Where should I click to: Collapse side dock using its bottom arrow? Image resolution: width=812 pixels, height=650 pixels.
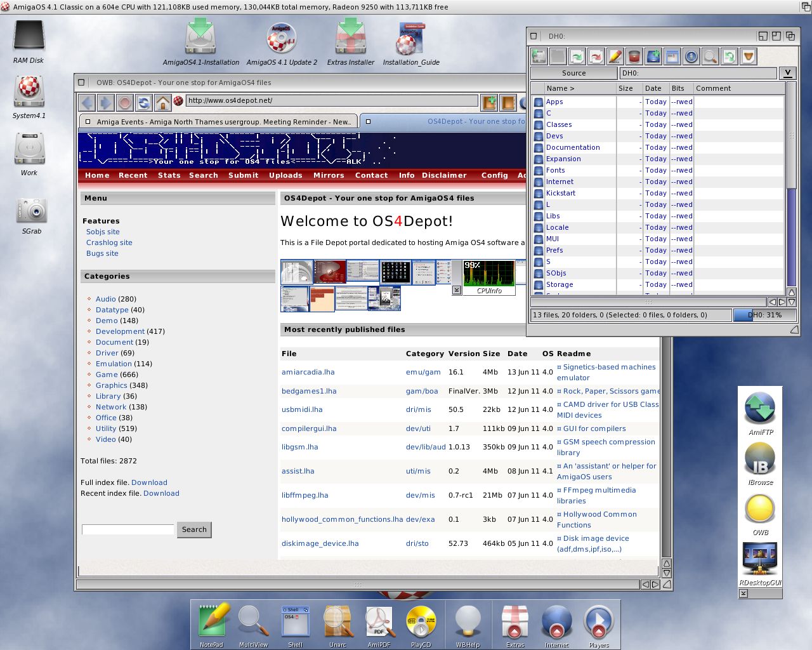click(x=743, y=594)
